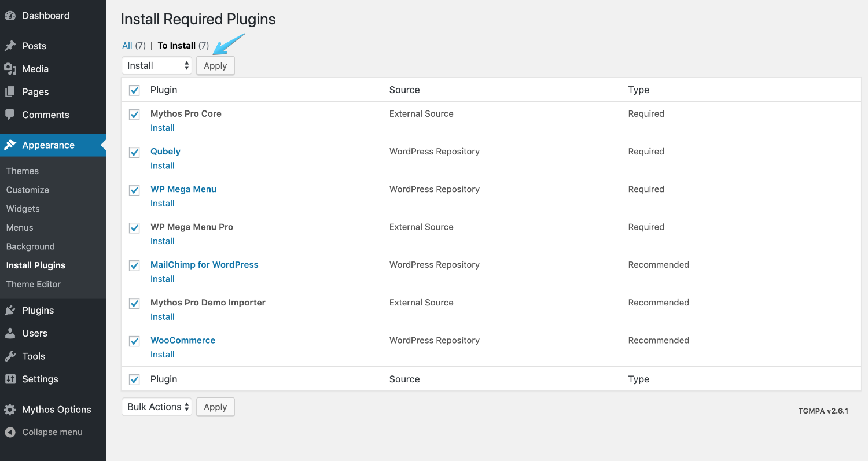
Task: Click the Settings sliders icon
Action: tap(10, 379)
